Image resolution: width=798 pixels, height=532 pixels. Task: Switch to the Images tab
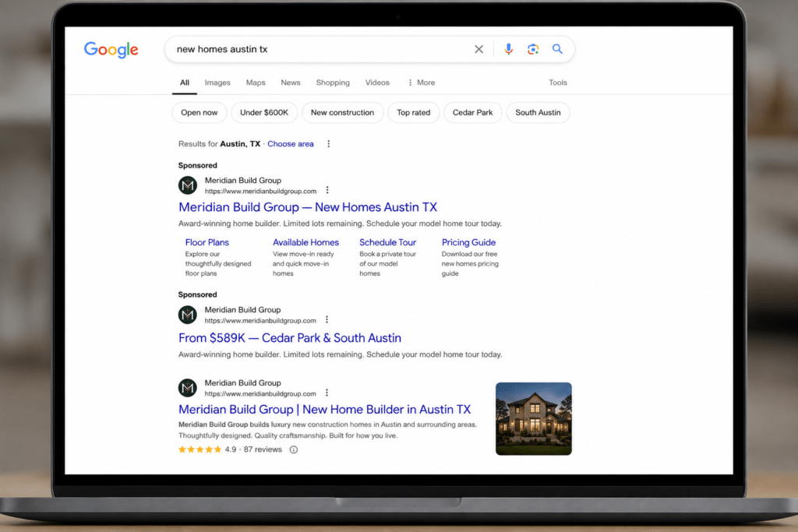click(x=217, y=83)
